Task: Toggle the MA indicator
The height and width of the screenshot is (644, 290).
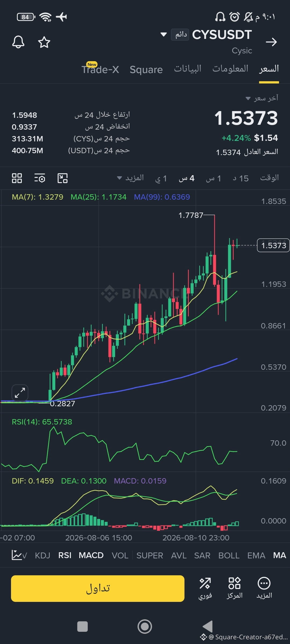Action: click(280, 555)
